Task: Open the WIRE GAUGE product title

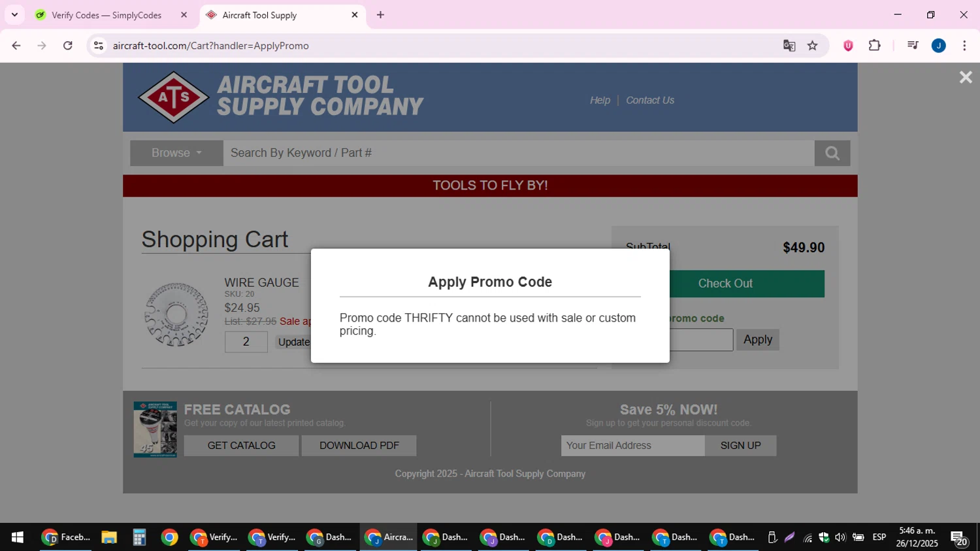Action: tap(261, 282)
